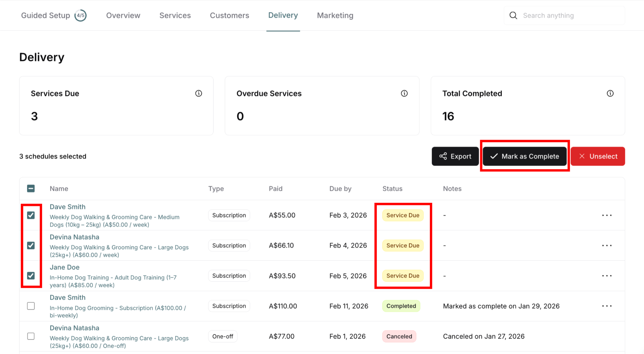Open the three-dot menu for the Completed Dave Smith row
The height and width of the screenshot is (354, 644).
pos(607,306)
